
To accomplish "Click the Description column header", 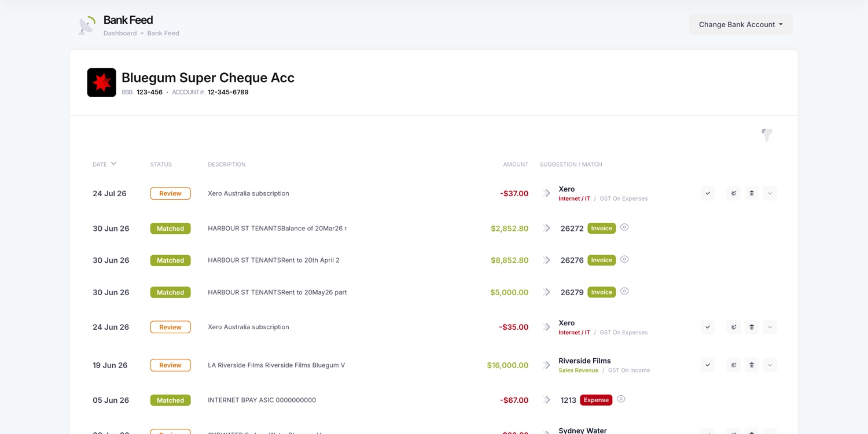I will tap(227, 164).
